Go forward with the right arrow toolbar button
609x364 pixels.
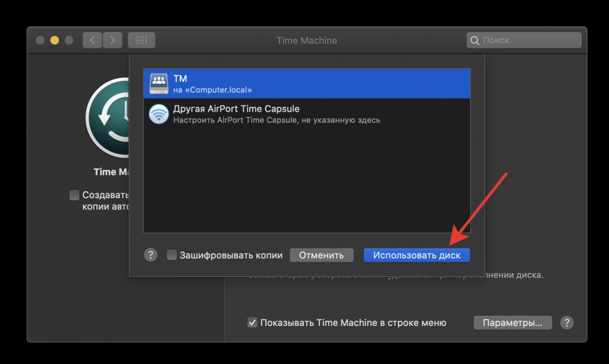(112, 40)
